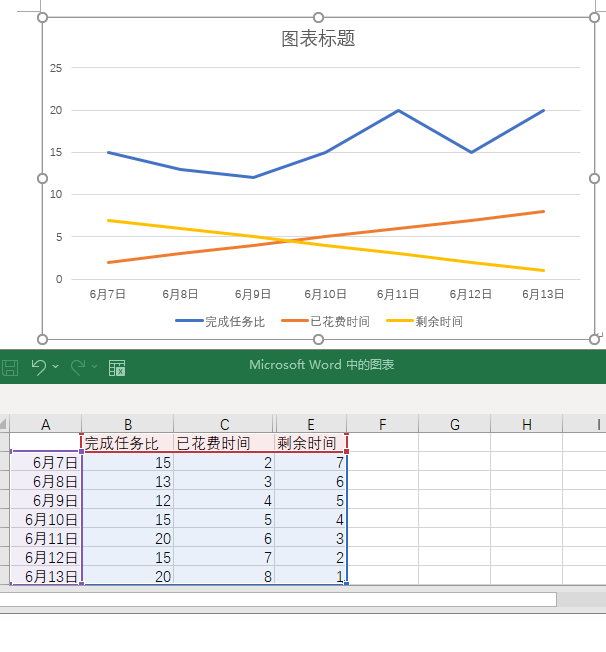Image resolution: width=606 pixels, height=652 pixels.
Task: Select column E header
Action: [x=311, y=424]
